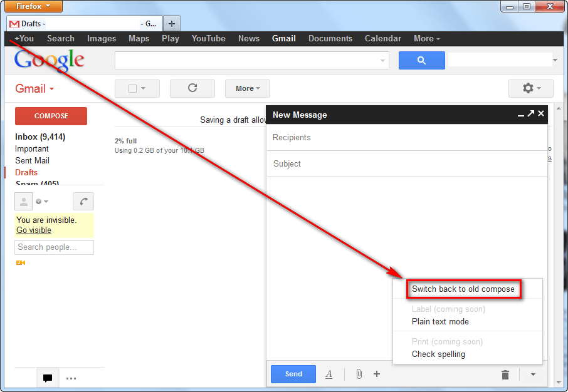Open a new tab with plus button
568x392 pixels.
coord(172,24)
